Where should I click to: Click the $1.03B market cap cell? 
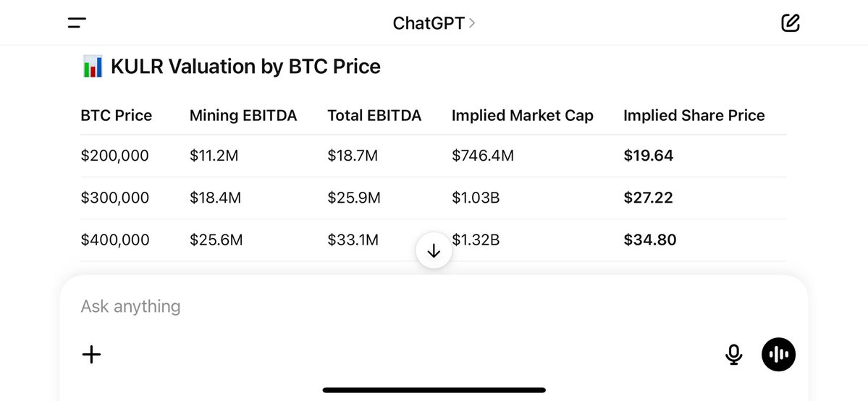(476, 198)
